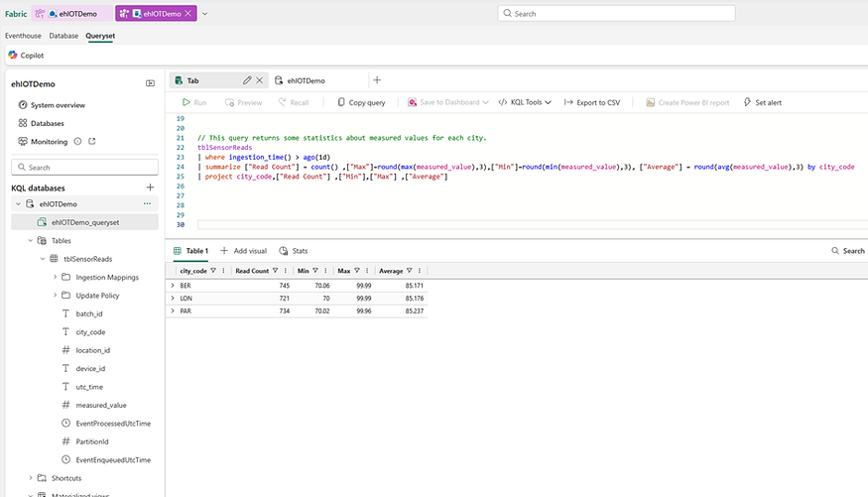Click the Copilot icon

[13, 56]
